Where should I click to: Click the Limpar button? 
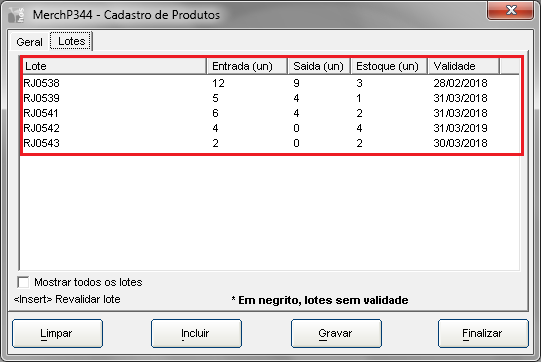click(x=57, y=333)
